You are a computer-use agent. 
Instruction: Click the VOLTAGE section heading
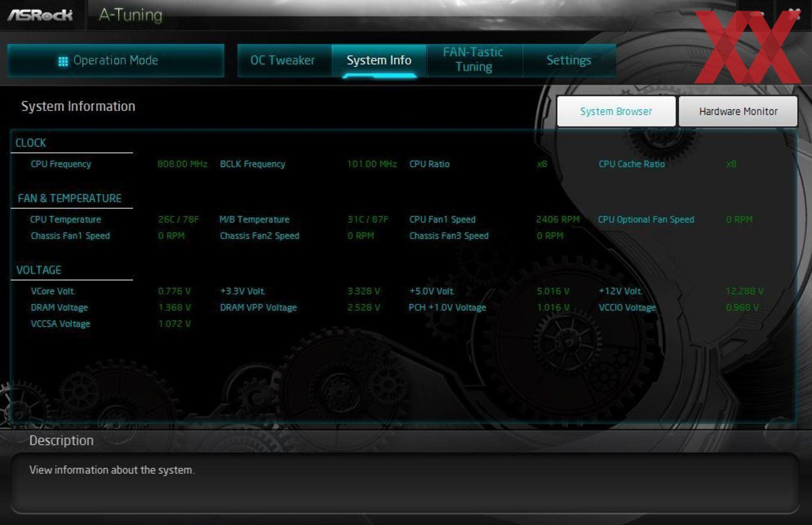point(39,270)
